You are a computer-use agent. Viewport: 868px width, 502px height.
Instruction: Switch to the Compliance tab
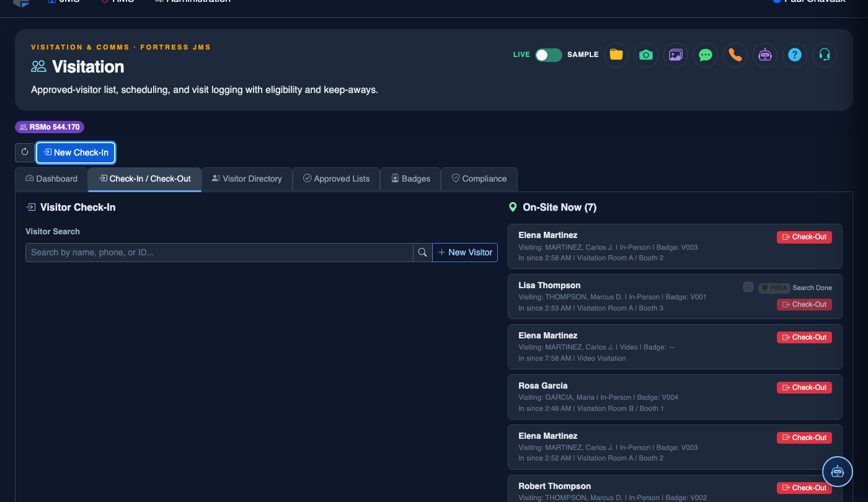[479, 178]
